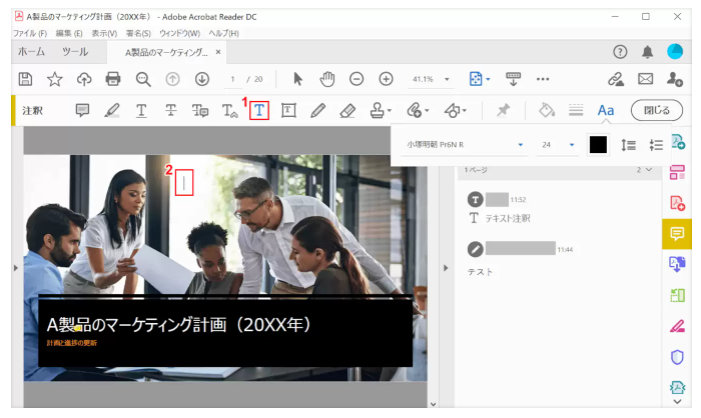Click the 閉じる button

tap(657, 110)
